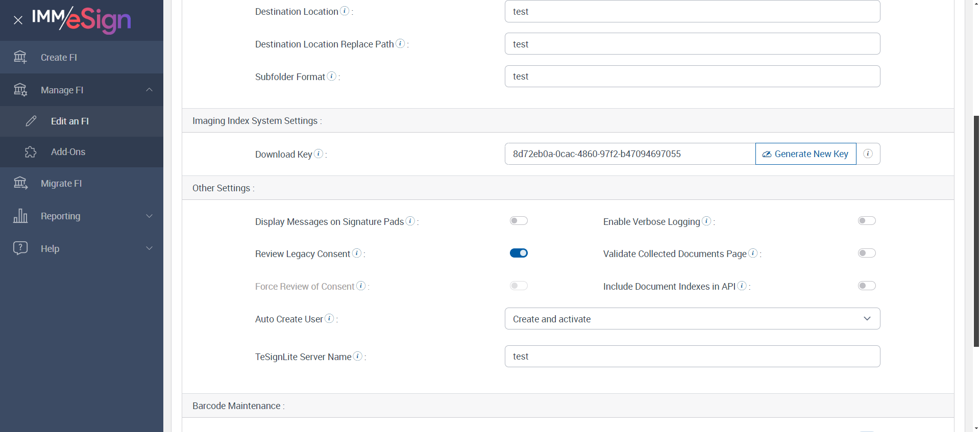Enable Display Messages on Signature Pads
This screenshot has height=432, width=980.
click(x=519, y=221)
